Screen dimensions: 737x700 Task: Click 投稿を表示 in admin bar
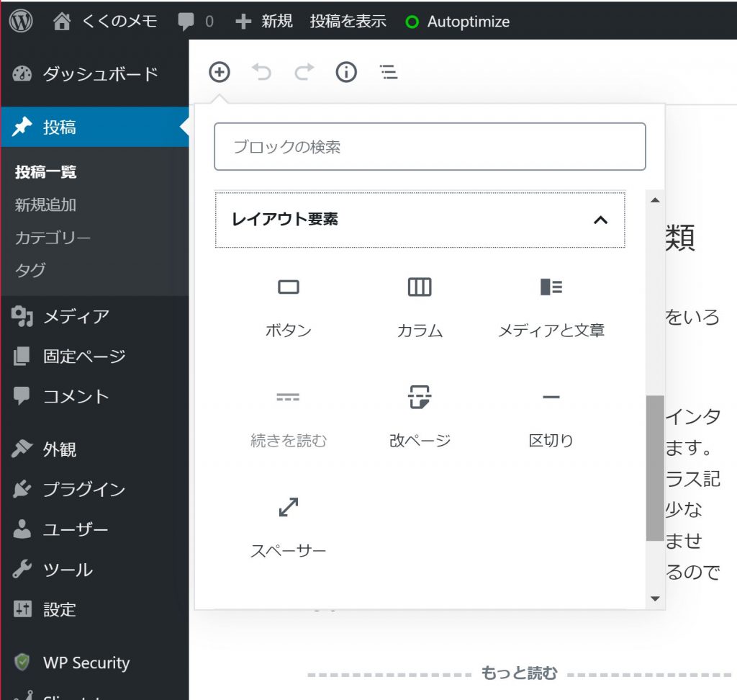(348, 22)
